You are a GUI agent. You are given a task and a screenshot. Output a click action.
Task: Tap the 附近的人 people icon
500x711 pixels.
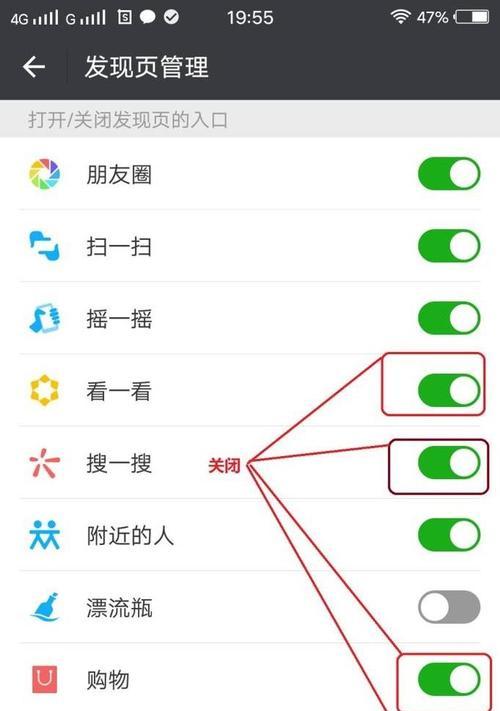[x=44, y=535]
